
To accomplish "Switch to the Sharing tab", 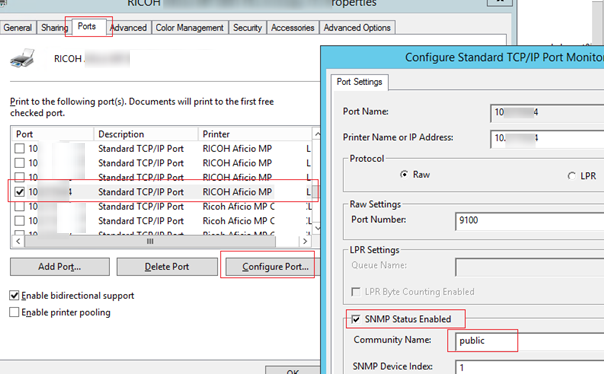I will (x=54, y=28).
